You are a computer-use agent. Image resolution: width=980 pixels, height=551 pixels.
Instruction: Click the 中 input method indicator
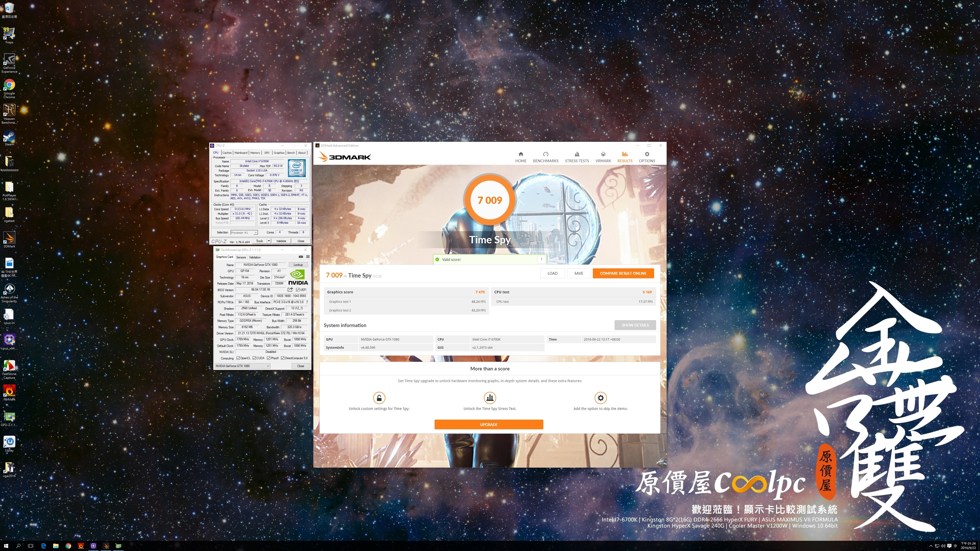coord(955,546)
